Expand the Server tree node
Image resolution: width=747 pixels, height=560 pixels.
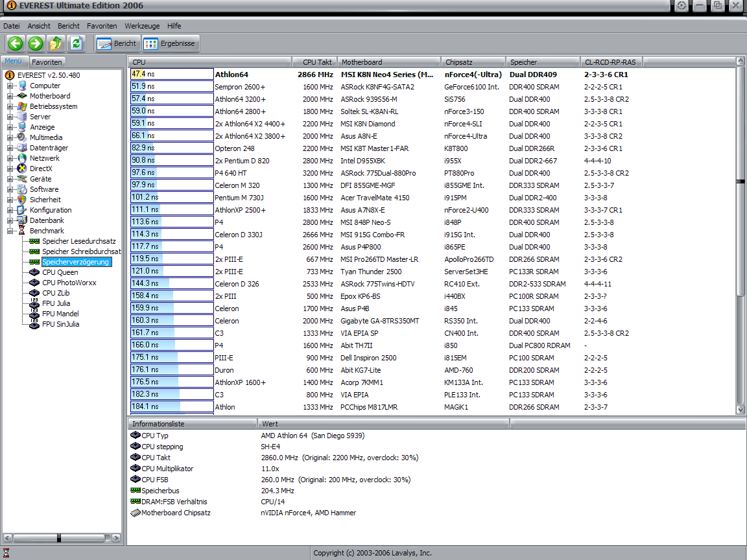click(10, 117)
